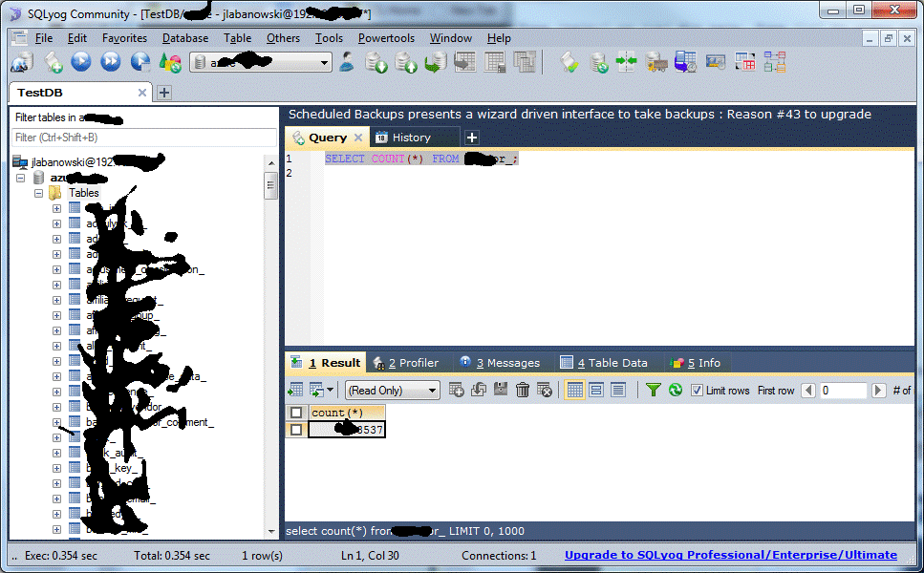Screen dimensions: 924x573
Task: Refresh the query result data
Action: pyautogui.click(x=675, y=390)
